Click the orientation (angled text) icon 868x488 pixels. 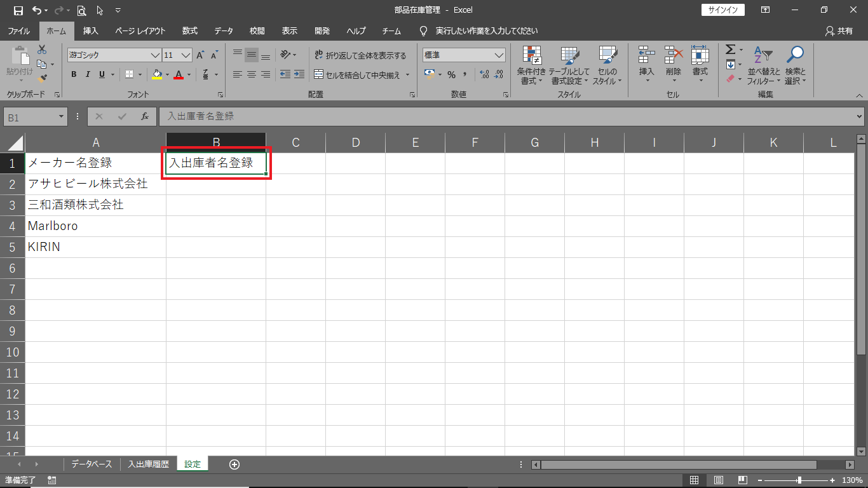tap(286, 55)
